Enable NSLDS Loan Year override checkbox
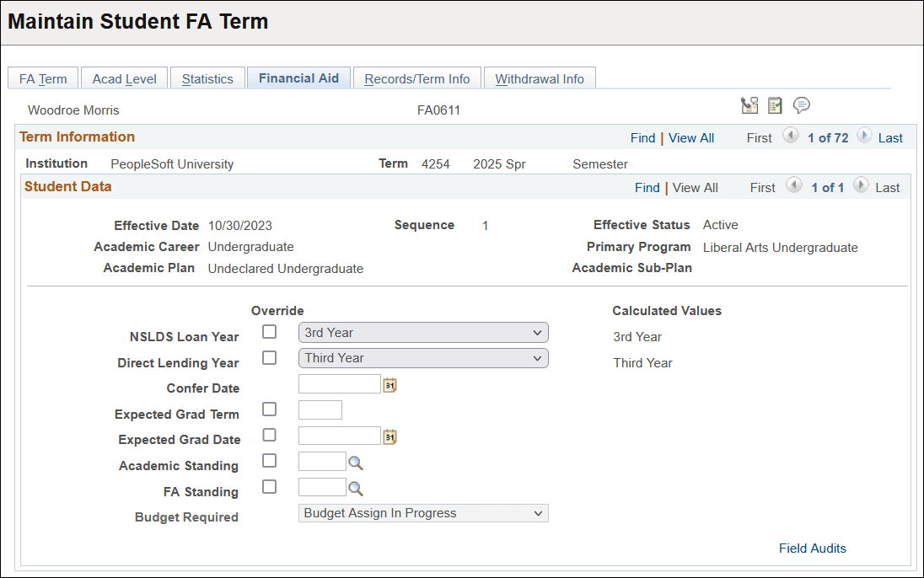Viewport: 924px width, 578px height. point(269,332)
